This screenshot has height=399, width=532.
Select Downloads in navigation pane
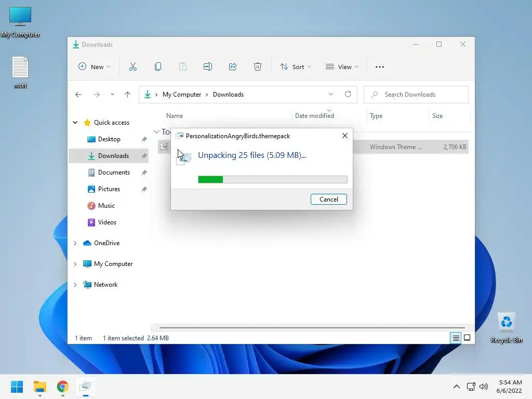click(109, 156)
